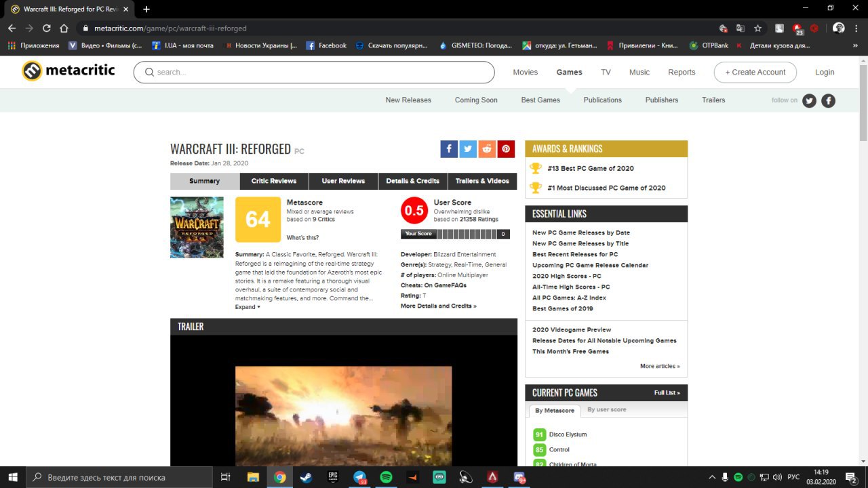Image resolution: width=868 pixels, height=488 pixels.
Task: Follow Metacritic on Twitter in header
Action: 809,101
